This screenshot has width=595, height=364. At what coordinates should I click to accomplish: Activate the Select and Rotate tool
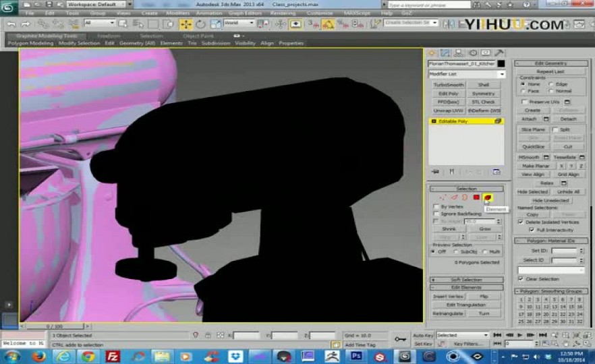tap(201, 24)
